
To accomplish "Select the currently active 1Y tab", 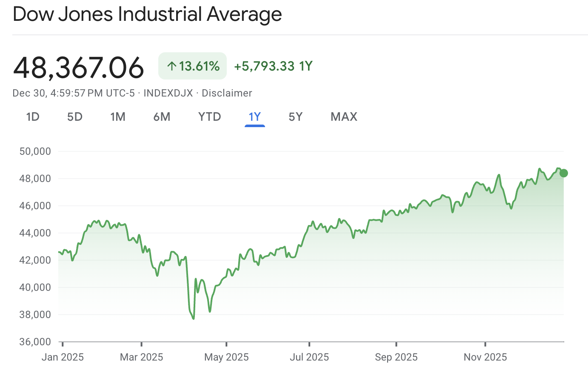I will pyautogui.click(x=254, y=116).
